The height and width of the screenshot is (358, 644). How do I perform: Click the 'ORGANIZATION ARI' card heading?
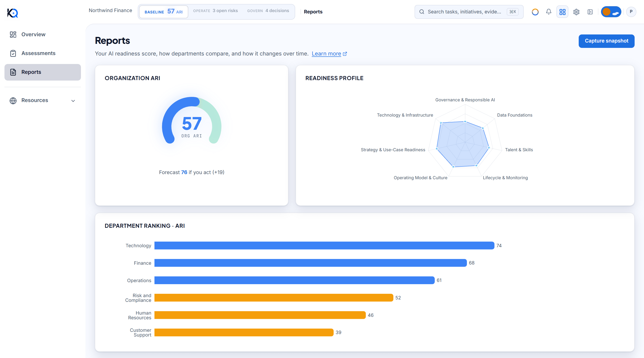tap(132, 78)
